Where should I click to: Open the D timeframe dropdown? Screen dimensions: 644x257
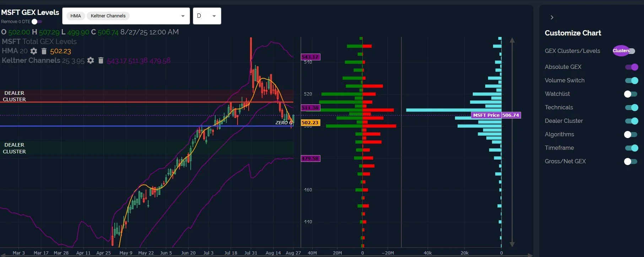(207, 16)
